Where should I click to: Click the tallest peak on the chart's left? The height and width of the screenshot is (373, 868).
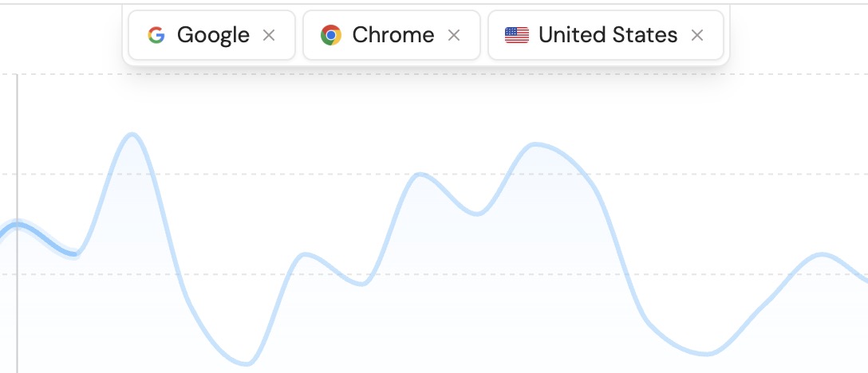132,135
